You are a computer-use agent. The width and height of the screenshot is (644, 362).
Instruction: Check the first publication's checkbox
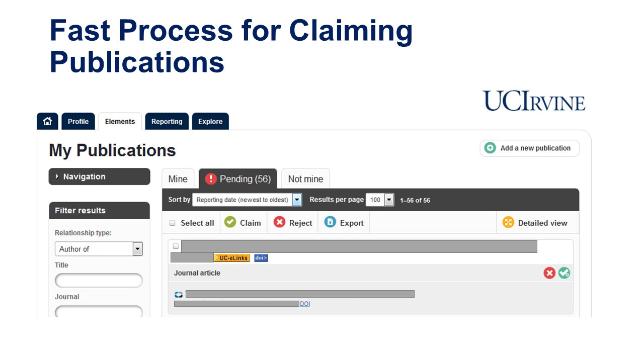click(176, 246)
